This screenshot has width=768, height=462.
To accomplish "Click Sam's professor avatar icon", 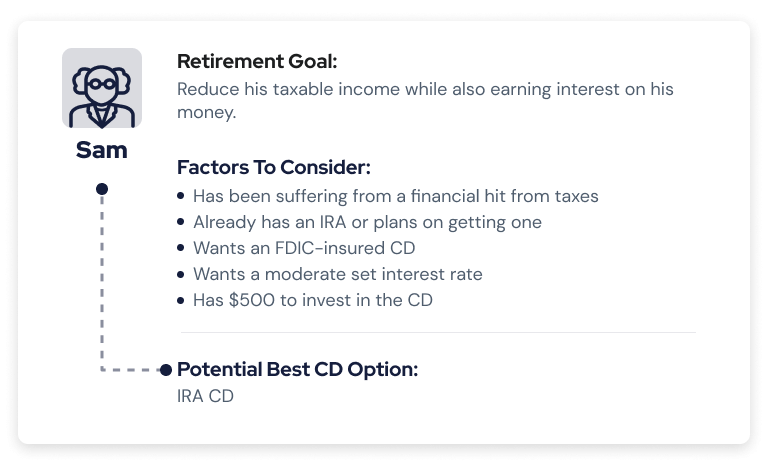I will (x=102, y=88).
